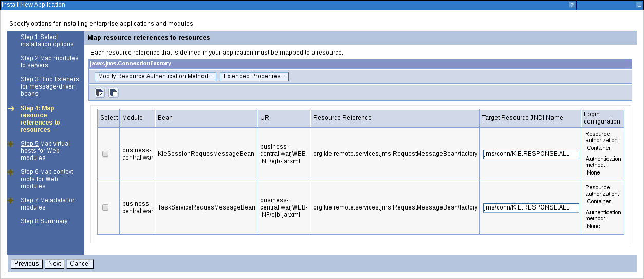Screen dimensions: 644x279
Task: Click the plus icon beside Step 5
Action: coord(11,144)
